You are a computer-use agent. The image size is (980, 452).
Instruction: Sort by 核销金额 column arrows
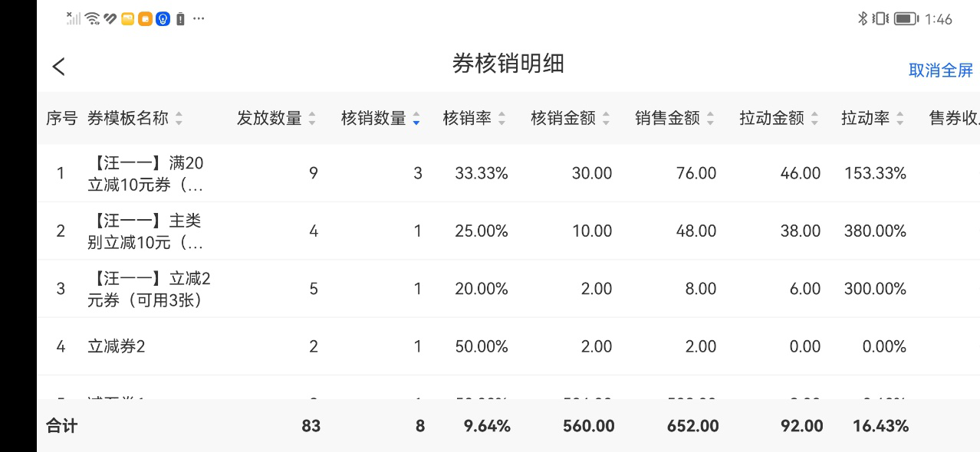point(606,119)
